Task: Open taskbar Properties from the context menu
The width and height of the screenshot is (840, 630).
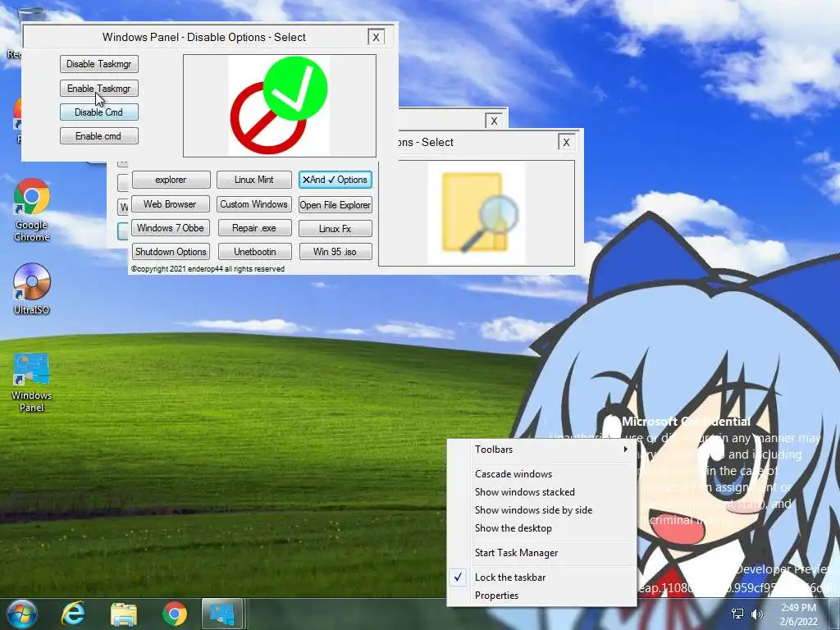Action: pyautogui.click(x=542, y=596)
